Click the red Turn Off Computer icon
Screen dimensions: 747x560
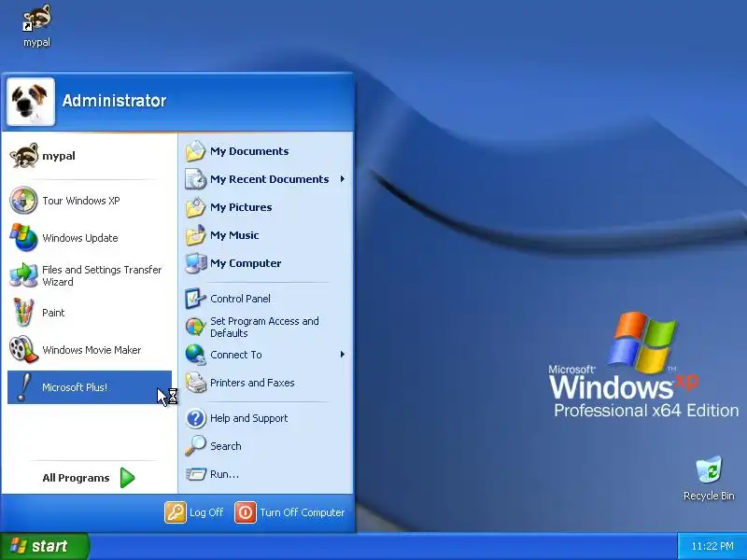point(246,512)
